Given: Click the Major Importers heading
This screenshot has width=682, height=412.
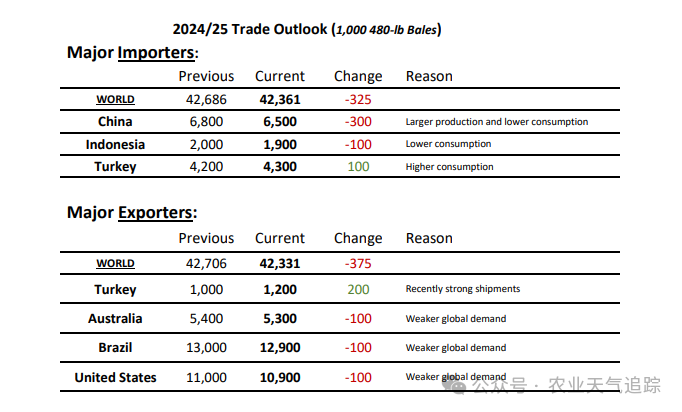Looking at the screenshot, I should pos(133,53).
